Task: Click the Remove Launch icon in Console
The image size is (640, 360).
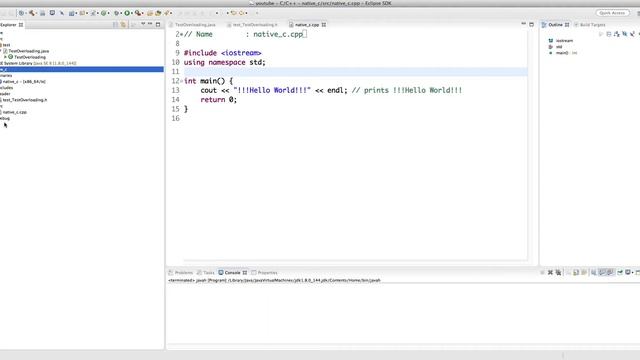Action: point(550,272)
